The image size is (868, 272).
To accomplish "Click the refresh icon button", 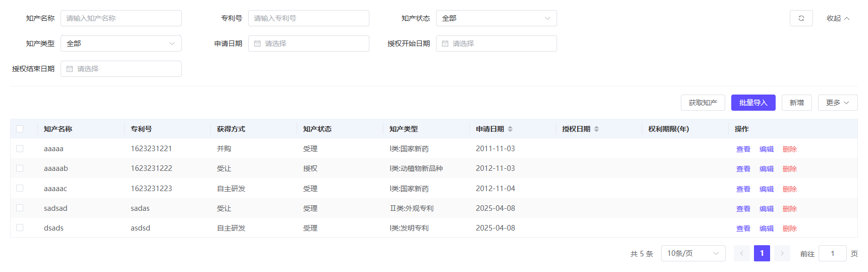I will coord(801,18).
